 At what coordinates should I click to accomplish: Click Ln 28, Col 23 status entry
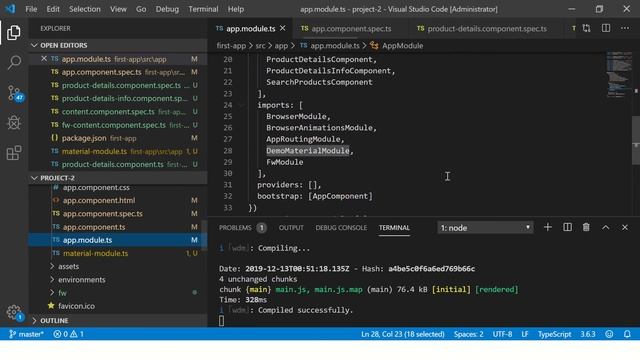click(x=402, y=334)
